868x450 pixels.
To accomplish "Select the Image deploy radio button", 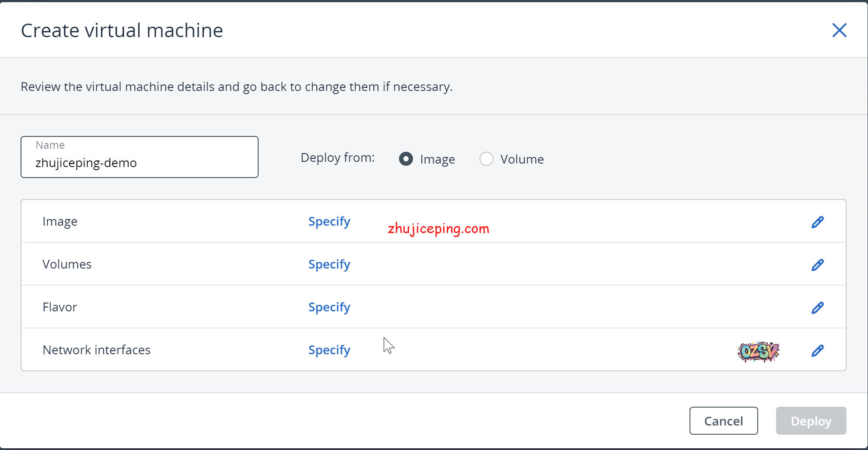I will click(406, 159).
